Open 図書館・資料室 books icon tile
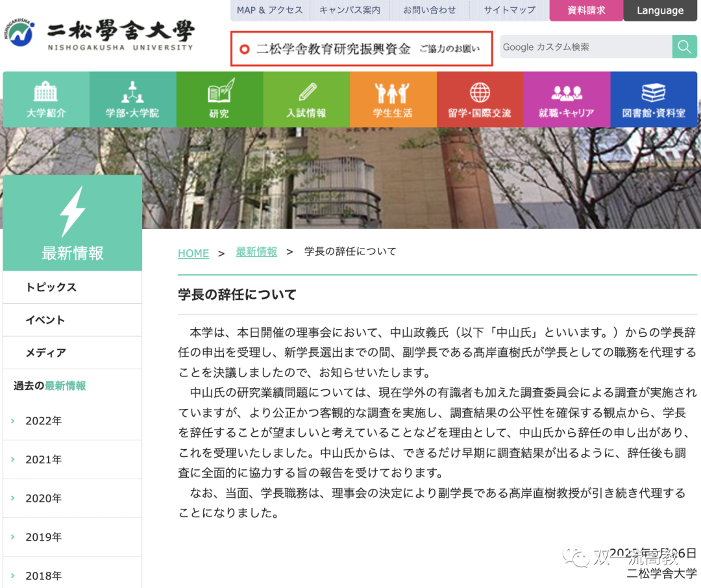Viewport: 701px width, 588px height. coord(654,99)
